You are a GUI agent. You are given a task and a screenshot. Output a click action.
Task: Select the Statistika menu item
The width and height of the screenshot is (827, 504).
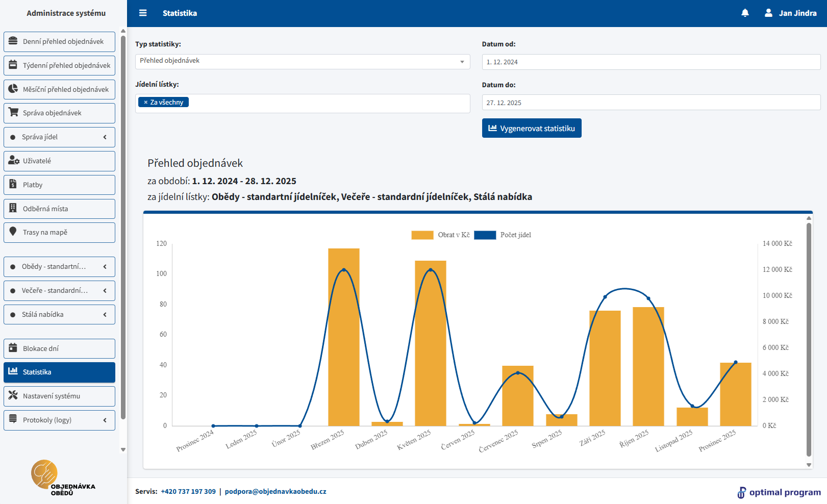[59, 372]
